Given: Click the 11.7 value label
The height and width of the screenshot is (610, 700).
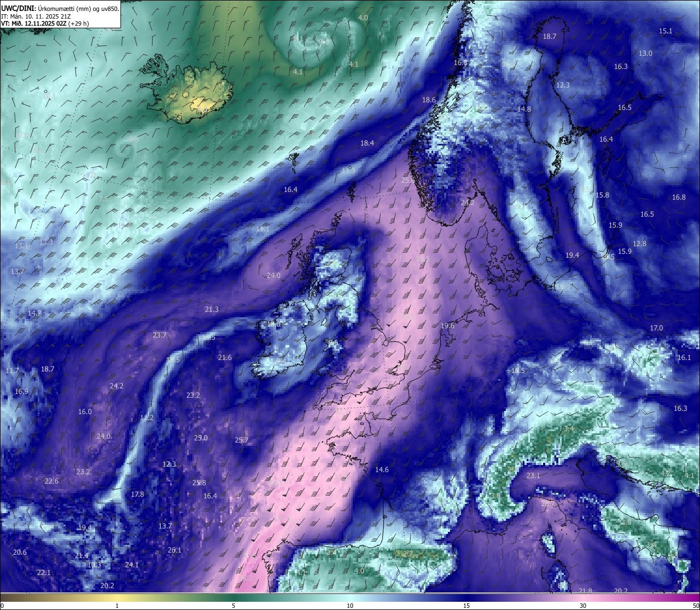Looking at the screenshot, I should click(x=12, y=371).
